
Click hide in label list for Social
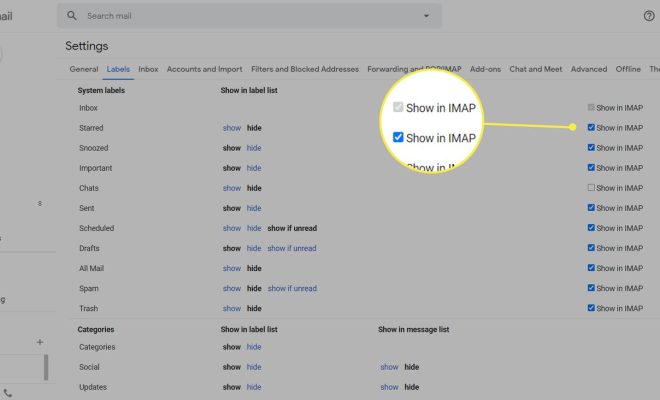click(x=254, y=367)
